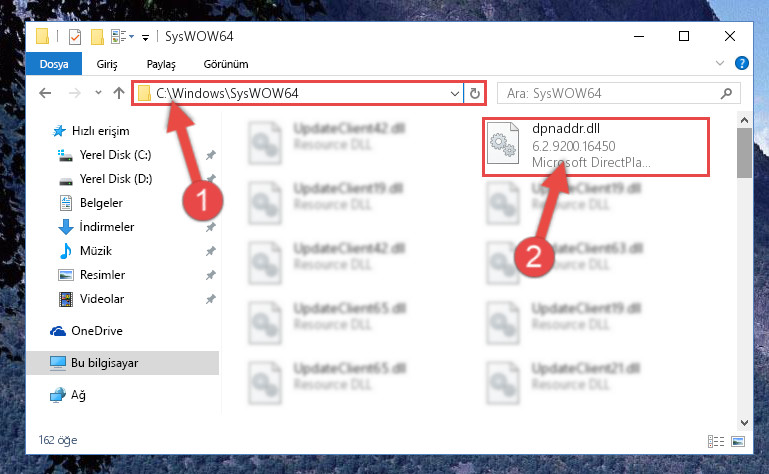Open Explorer help question mark icon
769x474 pixels.
point(742,63)
